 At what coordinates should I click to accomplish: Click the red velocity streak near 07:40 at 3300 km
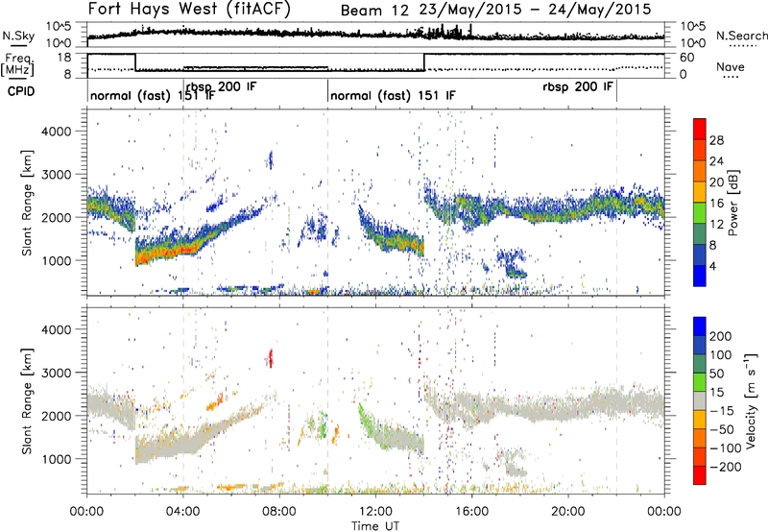(x=270, y=357)
